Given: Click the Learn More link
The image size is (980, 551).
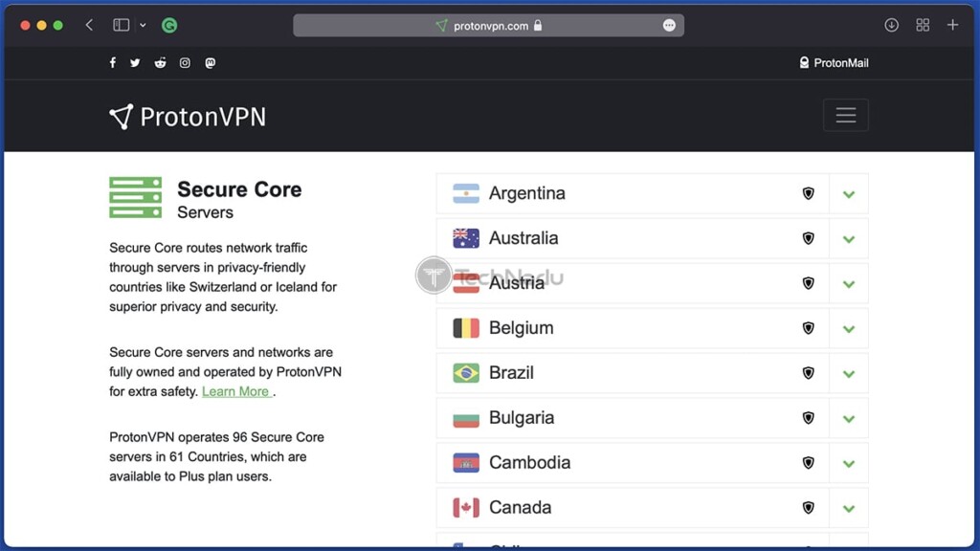Looking at the screenshot, I should (x=235, y=391).
